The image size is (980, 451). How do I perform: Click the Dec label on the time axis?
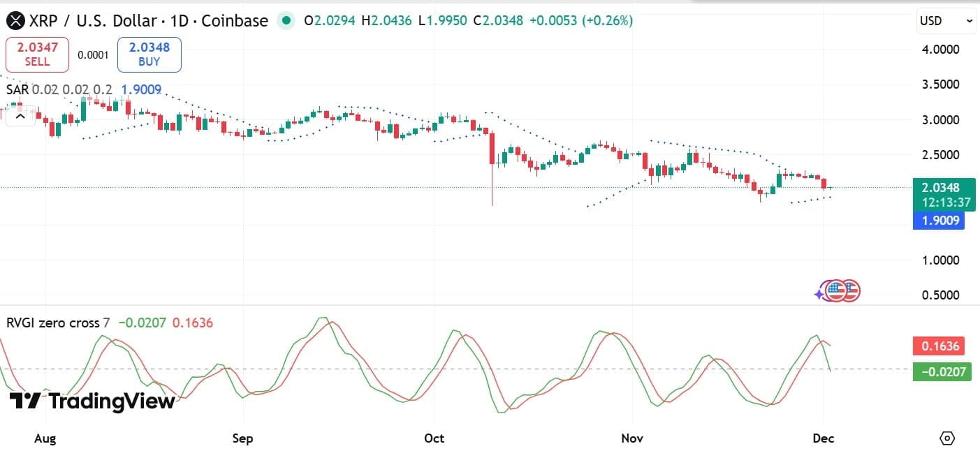tap(824, 438)
